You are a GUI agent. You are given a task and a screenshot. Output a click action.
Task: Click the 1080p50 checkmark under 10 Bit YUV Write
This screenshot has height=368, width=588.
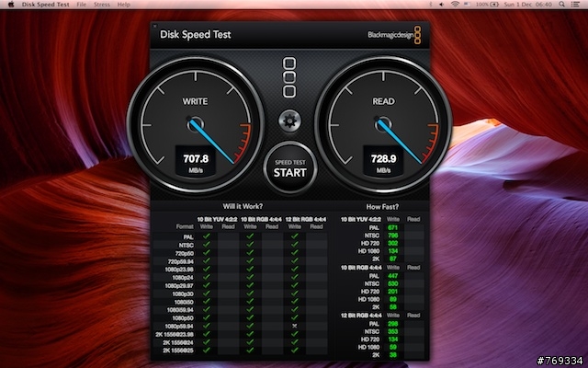[206, 317]
